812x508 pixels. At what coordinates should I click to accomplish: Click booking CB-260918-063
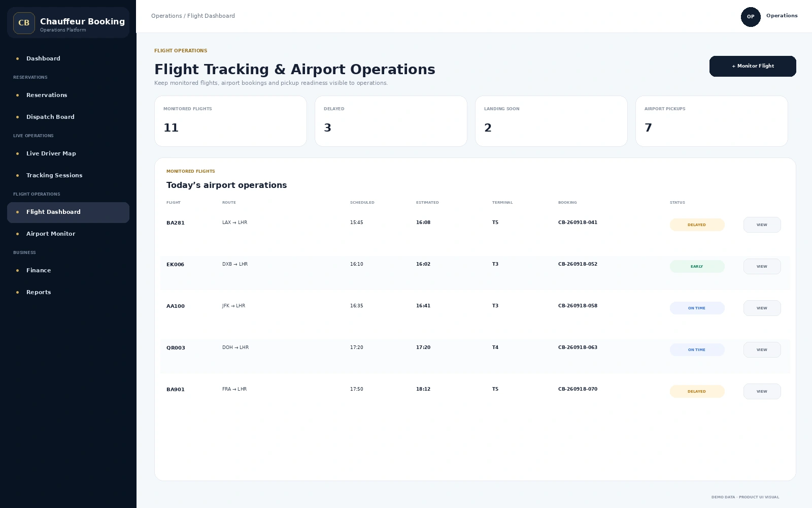pyautogui.click(x=578, y=347)
